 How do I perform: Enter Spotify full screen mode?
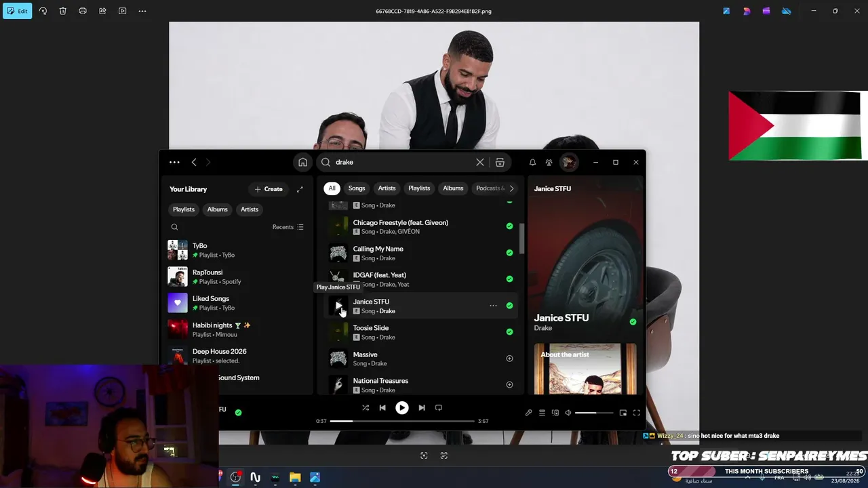click(x=637, y=413)
